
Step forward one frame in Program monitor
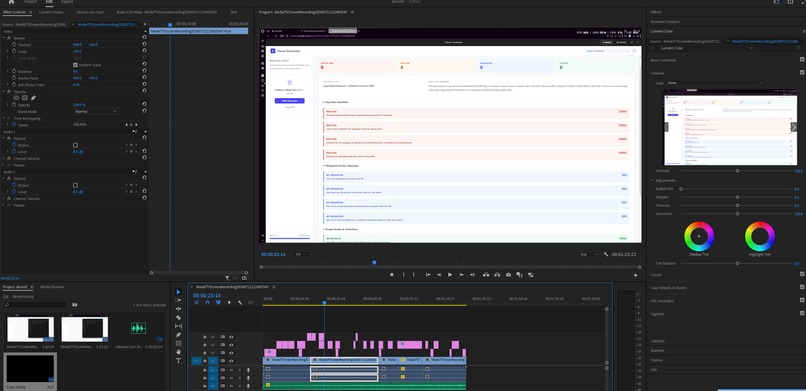click(461, 275)
